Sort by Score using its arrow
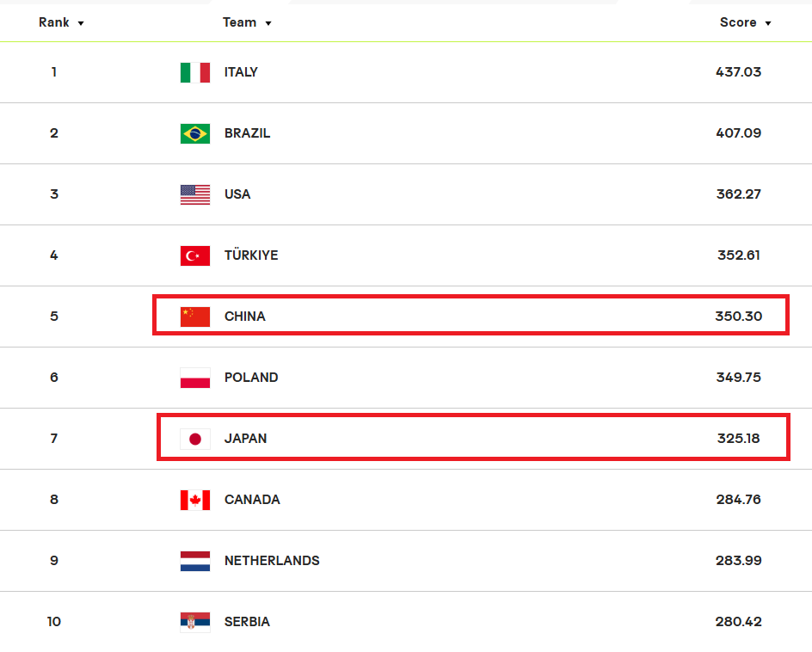 [768, 23]
